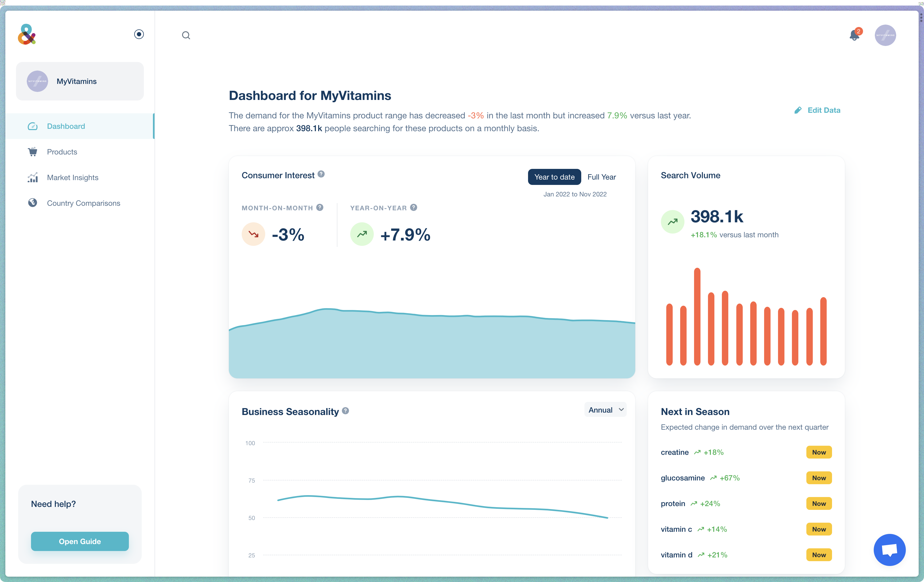Open the profile avatar top right
The height and width of the screenshot is (582, 924).
coord(885,35)
